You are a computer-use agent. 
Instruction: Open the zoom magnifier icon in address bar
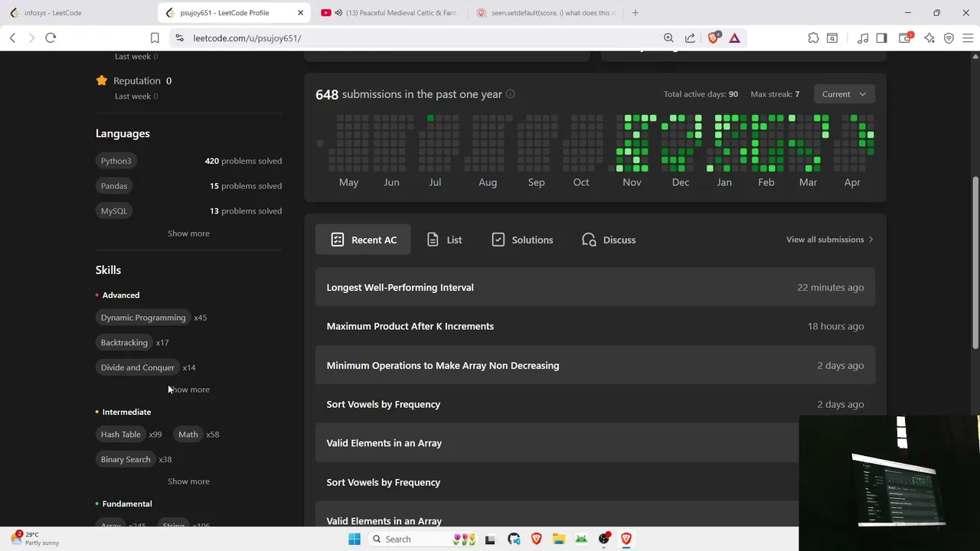[668, 37]
